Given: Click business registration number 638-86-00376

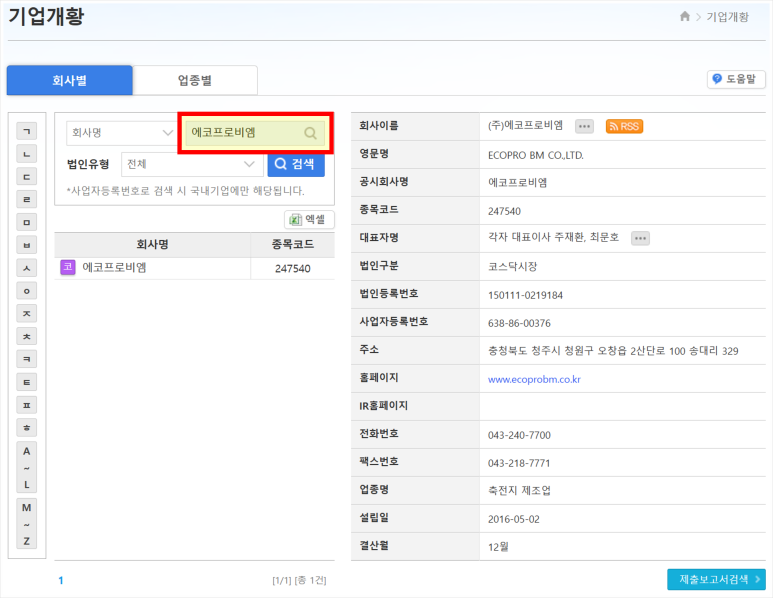Looking at the screenshot, I should pyautogui.click(x=519, y=323).
